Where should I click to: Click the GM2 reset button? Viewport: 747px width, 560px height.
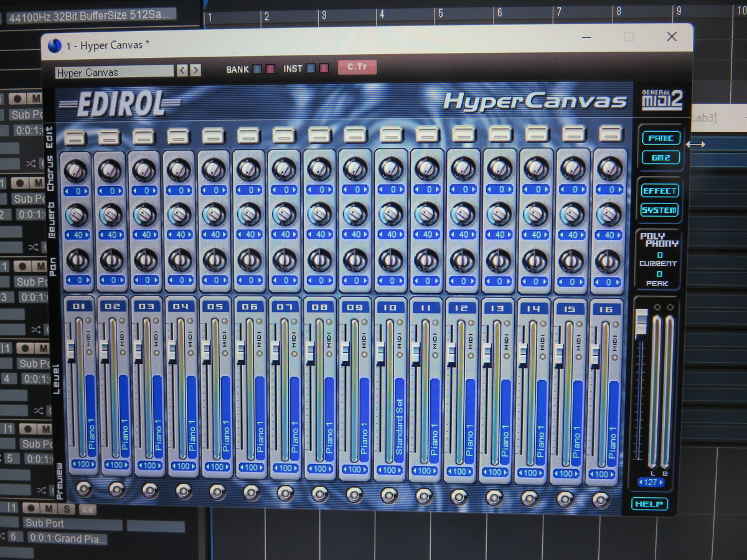pyautogui.click(x=660, y=158)
